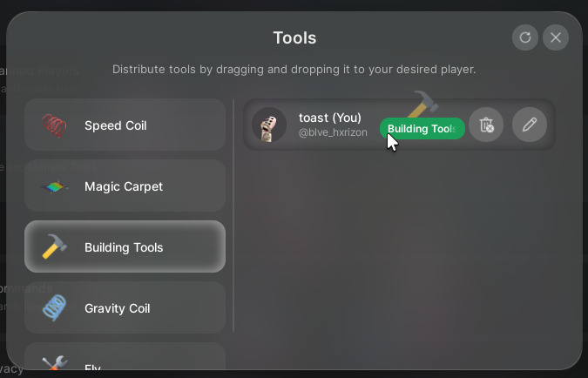Click the partially visible Fly tool icon
The width and height of the screenshot is (588, 378).
[x=54, y=366]
